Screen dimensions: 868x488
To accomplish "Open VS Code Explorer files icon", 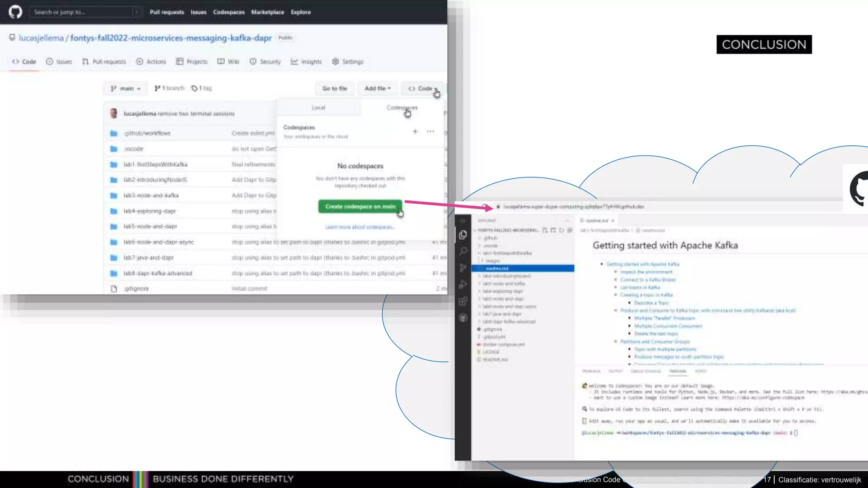I will [463, 235].
